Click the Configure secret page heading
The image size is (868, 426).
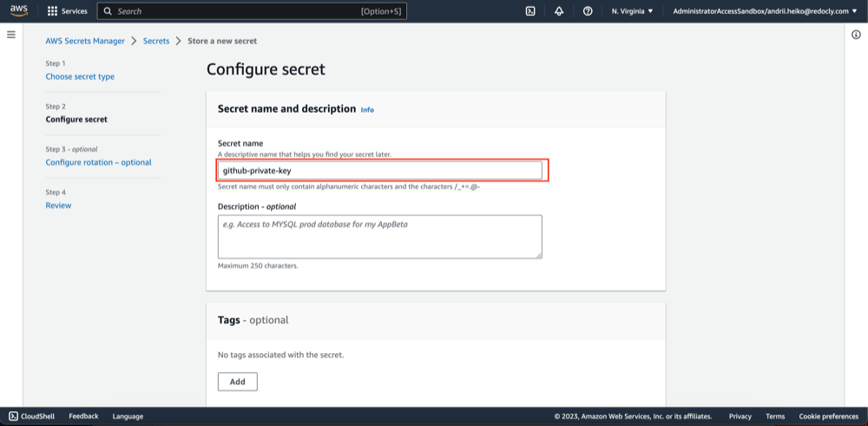(266, 69)
